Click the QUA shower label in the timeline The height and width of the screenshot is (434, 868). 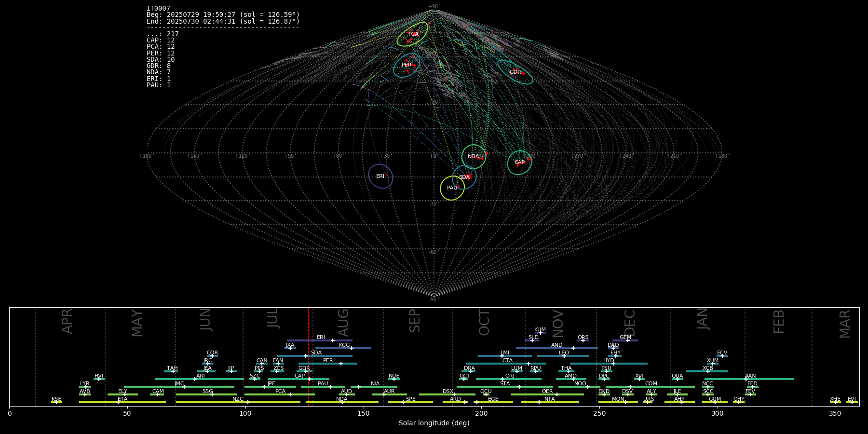coord(677,376)
